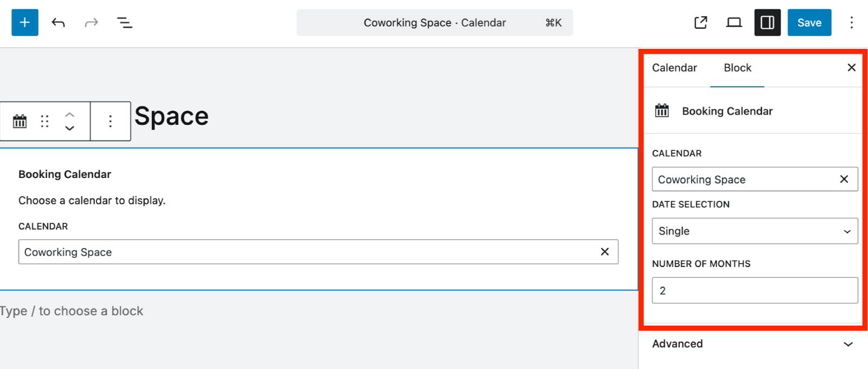Switch to the Calendar sidebar tab
Image resolution: width=868 pixels, height=369 pixels.
[x=674, y=68]
